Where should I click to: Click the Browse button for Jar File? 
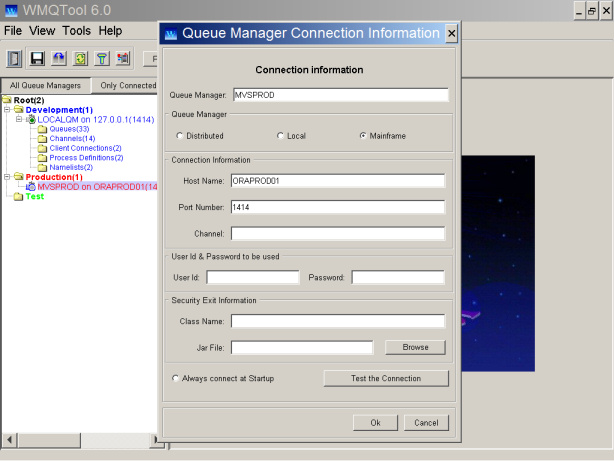(415, 347)
